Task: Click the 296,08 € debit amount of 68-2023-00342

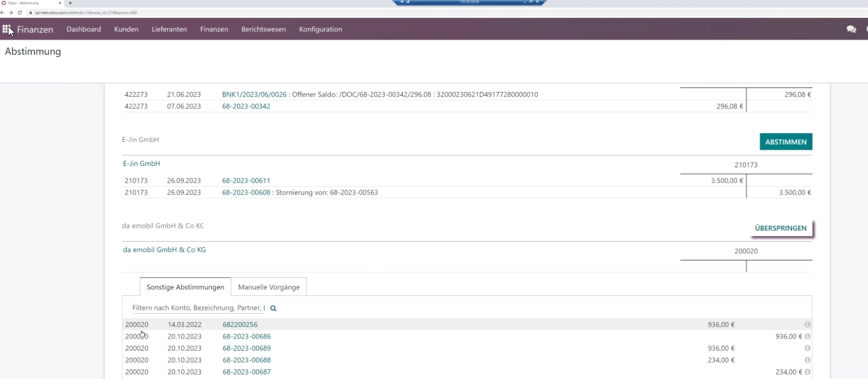Action: pos(730,107)
